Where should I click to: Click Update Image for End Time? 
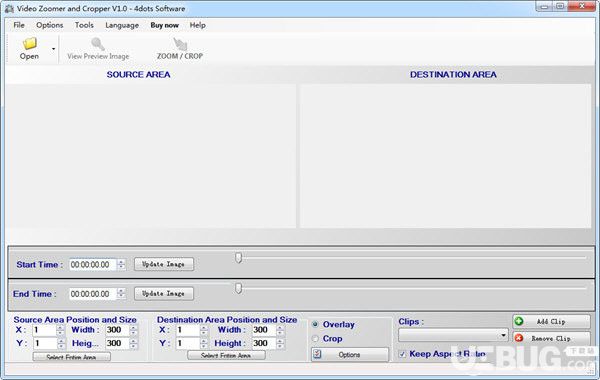[164, 294]
